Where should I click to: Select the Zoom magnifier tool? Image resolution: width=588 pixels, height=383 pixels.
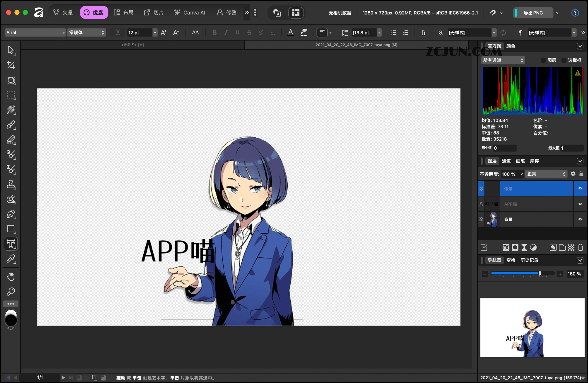point(11,292)
